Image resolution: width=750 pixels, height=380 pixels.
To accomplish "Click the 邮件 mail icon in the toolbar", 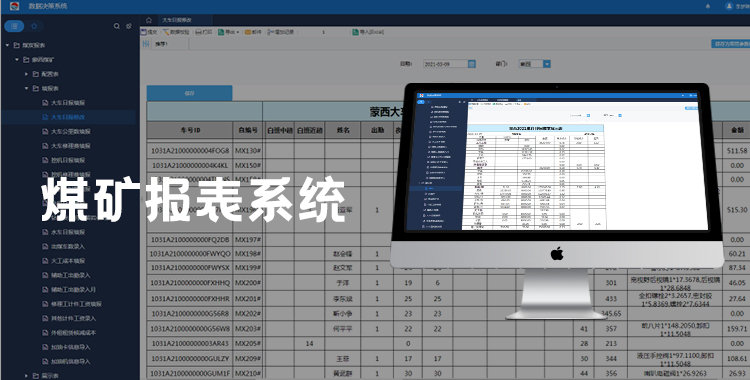I will pos(254,32).
